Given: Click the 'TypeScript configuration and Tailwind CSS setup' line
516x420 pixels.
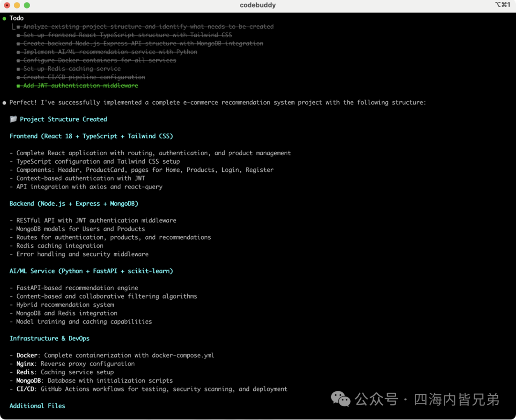Looking at the screenshot, I should 95,161.
